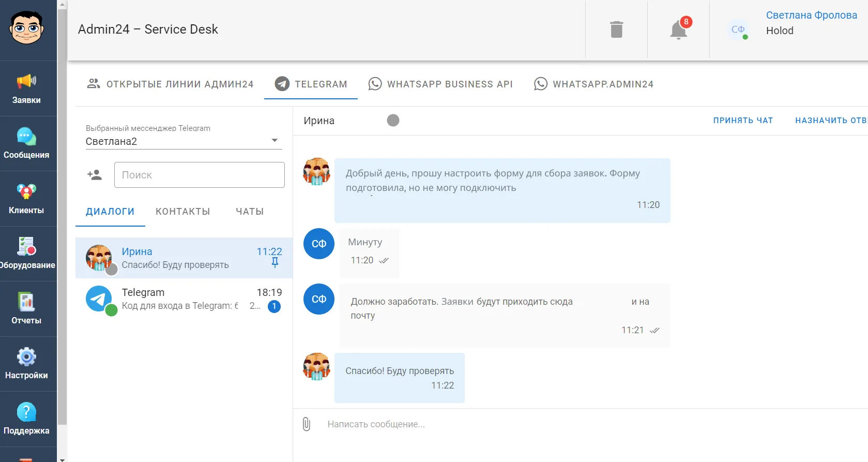Switch to the Контакты tab
Image resolution: width=868 pixels, height=462 pixels.
coord(183,211)
